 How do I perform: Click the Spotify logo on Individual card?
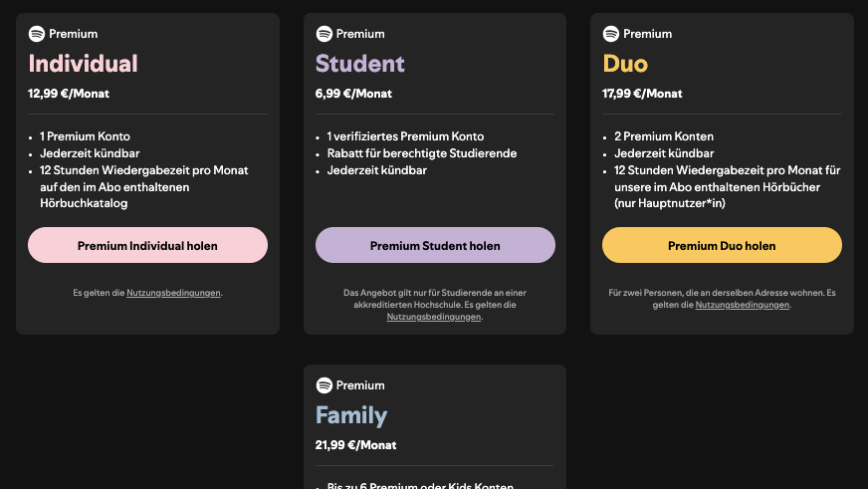(x=37, y=34)
